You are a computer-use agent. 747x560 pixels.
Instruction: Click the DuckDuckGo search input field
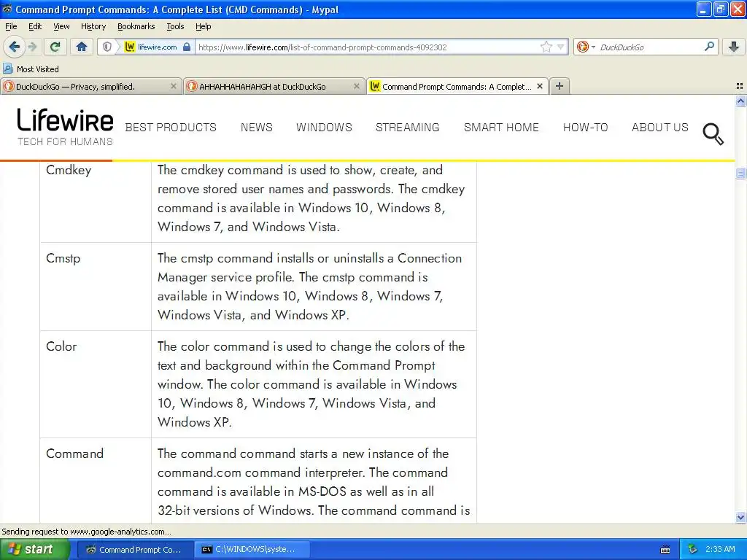pyautogui.click(x=650, y=47)
